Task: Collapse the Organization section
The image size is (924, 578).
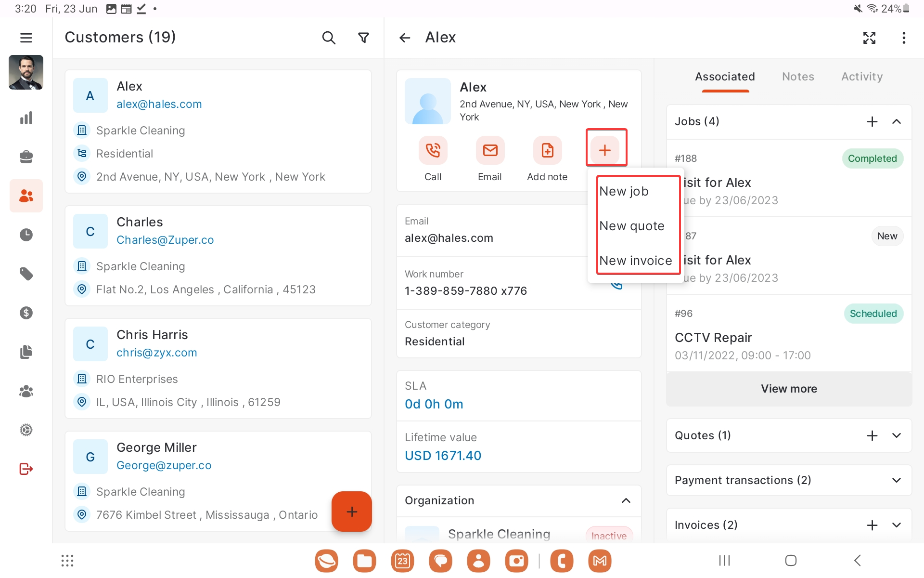Action: click(x=626, y=500)
